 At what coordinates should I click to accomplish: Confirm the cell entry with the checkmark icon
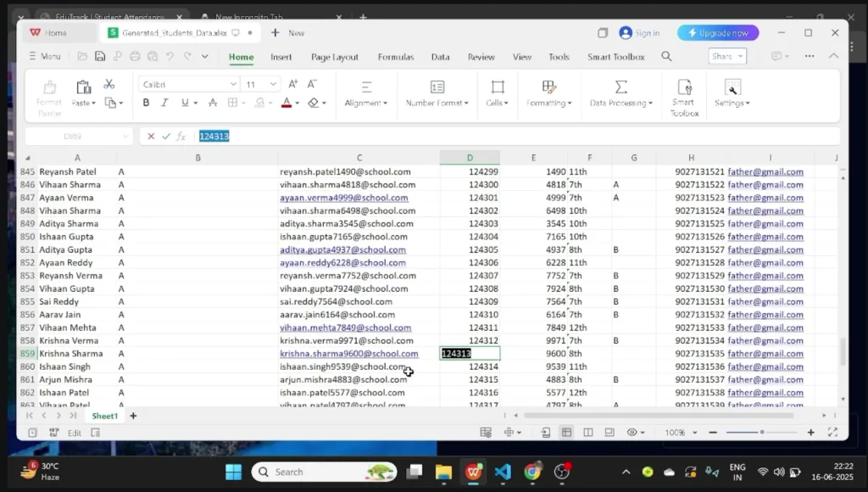tap(166, 137)
